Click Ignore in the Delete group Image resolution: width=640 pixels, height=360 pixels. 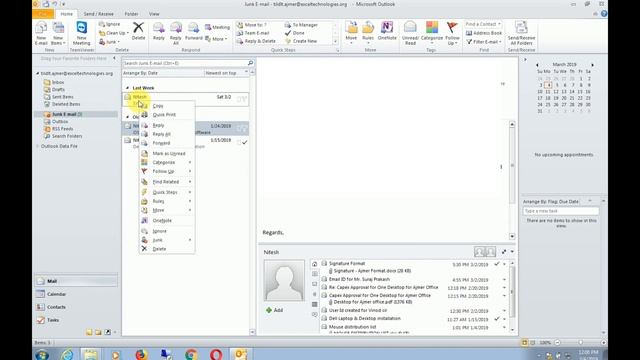tap(109, 24)
